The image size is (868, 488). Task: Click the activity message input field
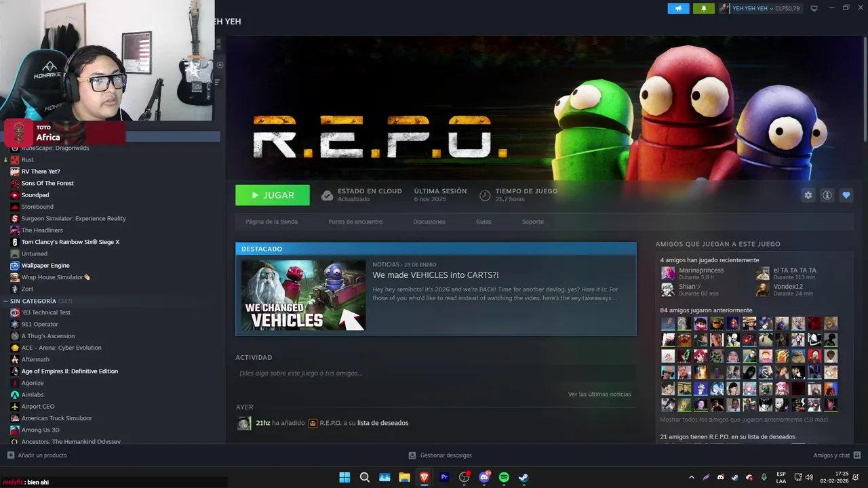pos(435,373)
